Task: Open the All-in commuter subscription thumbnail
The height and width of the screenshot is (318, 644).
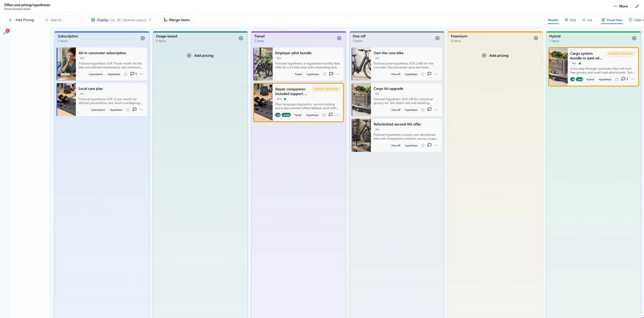Action: coord(66,64)
